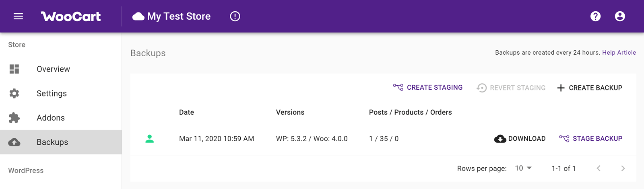Click the branch icon beside Stage Backup
Screen dimensions: 644x189
click(x=564, y=138)
